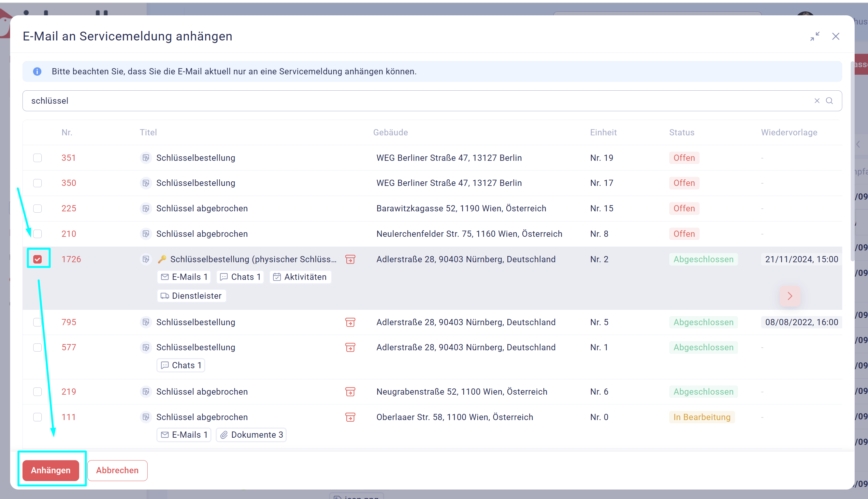Tick the checkbox for request 210

[x=37, y=234]
